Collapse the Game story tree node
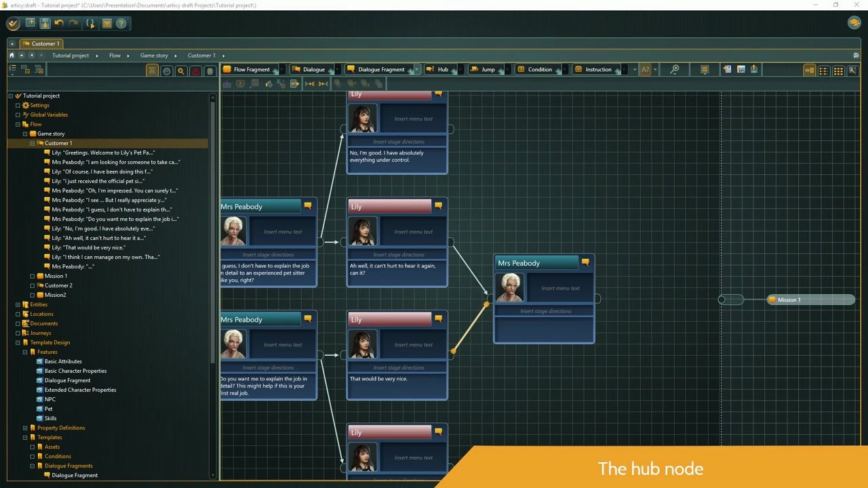The image size is (868, 488). click(25, 134)
